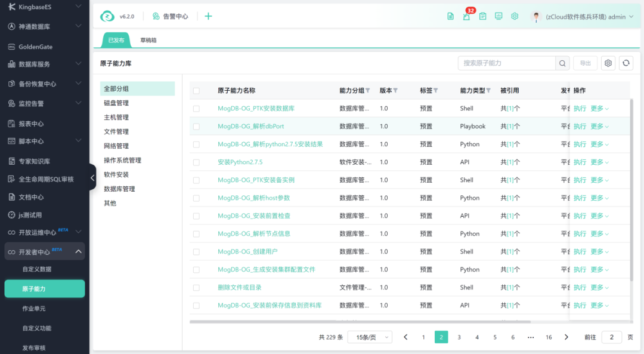Screen dimensions: 644x354
Task: Click the 神通数据库 sidebar icon
Action: [x=11, y=26]
